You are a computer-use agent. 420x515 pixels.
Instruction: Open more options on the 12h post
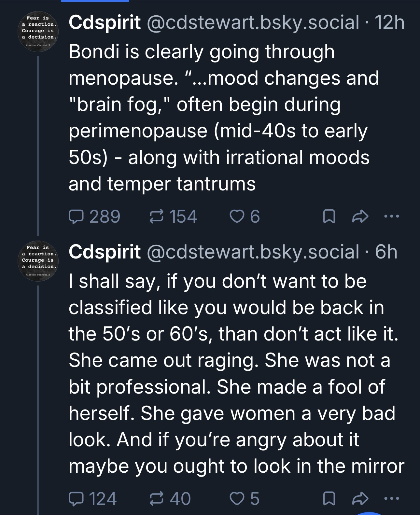[391, 216]
